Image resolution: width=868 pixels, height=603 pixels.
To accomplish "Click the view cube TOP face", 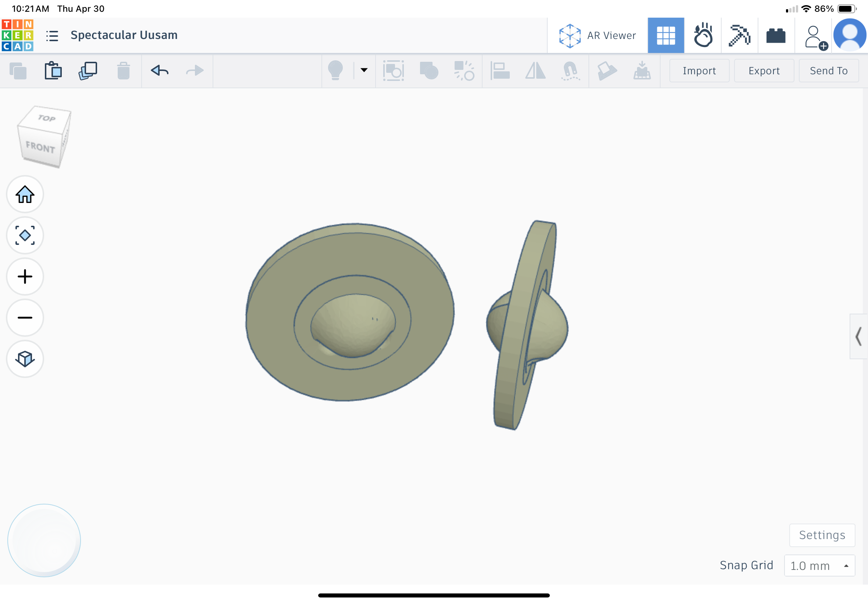I will point(46,118).
